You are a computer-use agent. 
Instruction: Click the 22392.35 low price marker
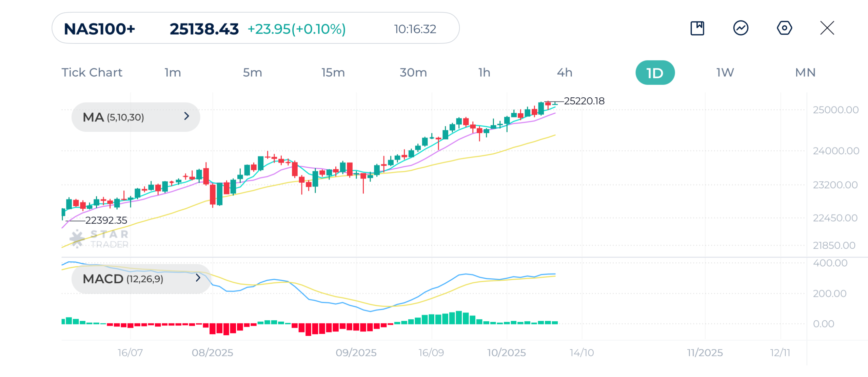(x=106, y=221)
